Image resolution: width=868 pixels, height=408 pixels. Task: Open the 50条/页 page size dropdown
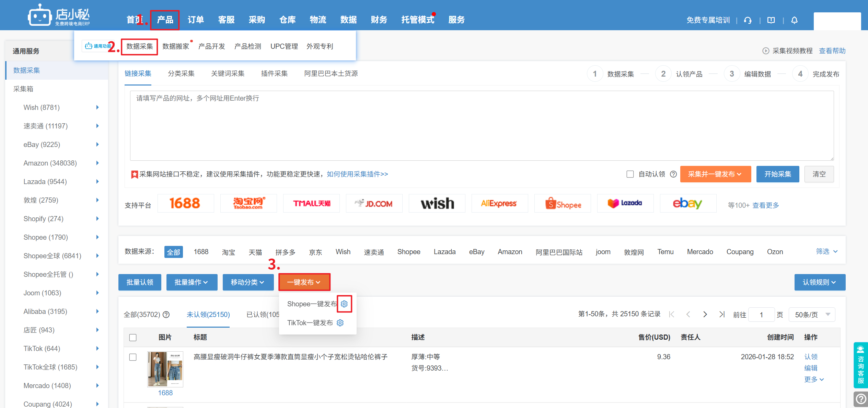pyautogui.click(x=811, y=315)
